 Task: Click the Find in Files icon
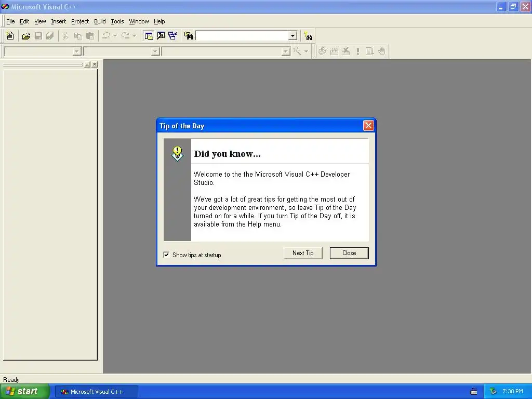pos(189,36)
